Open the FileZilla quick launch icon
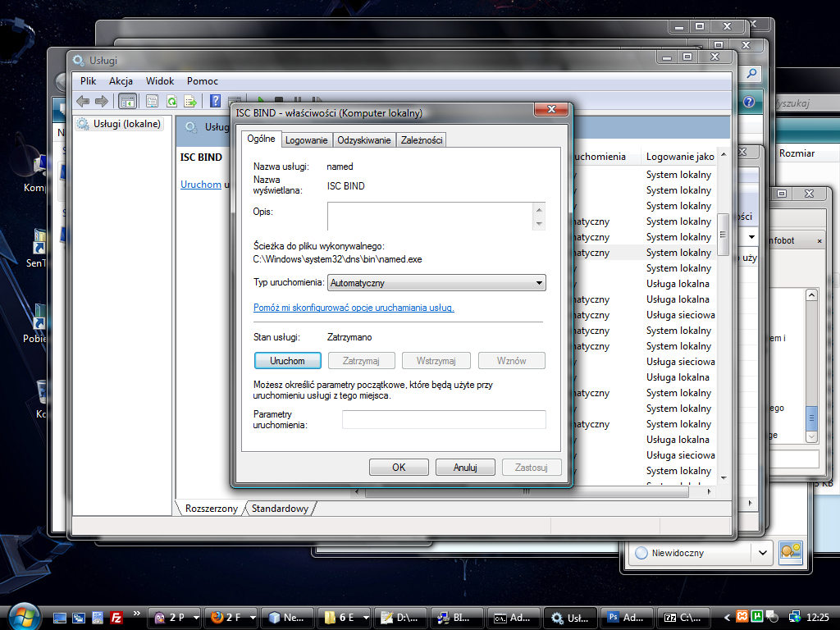840x630 pixels. (116, 618)
